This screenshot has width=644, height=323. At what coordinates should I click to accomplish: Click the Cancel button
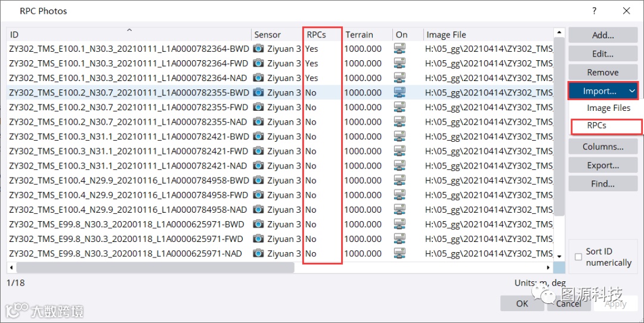tap(568, 304)
